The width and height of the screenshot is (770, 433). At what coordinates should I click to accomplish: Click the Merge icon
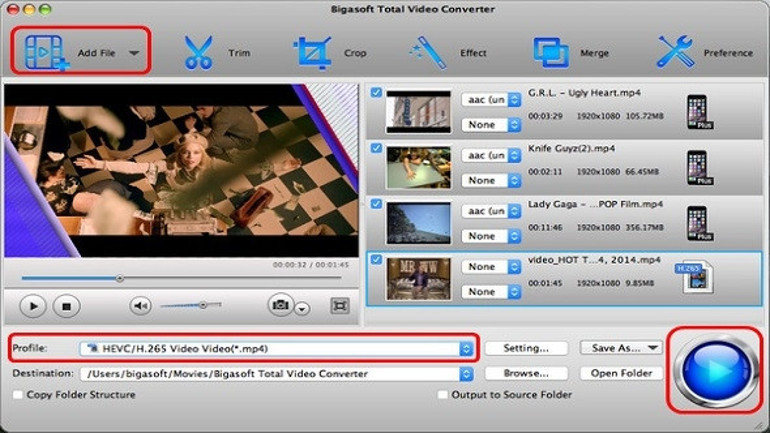[x=551, y=53]
